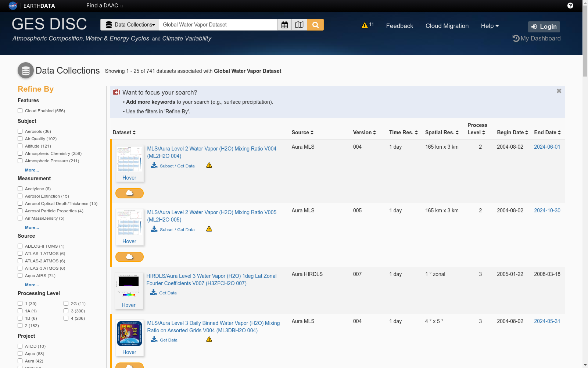Click the orange search magnifier button

pos(315,25)
